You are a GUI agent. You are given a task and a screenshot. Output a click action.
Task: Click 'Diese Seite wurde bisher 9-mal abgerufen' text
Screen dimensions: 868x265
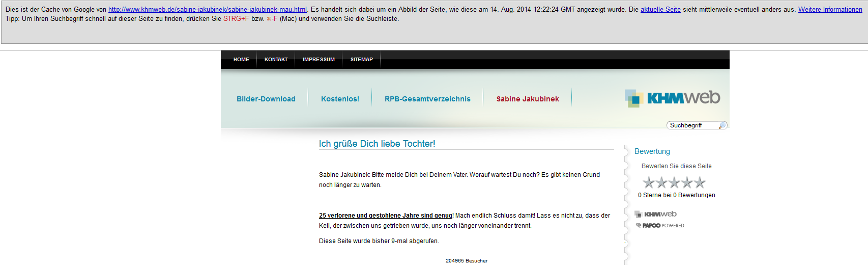[379, 241]
